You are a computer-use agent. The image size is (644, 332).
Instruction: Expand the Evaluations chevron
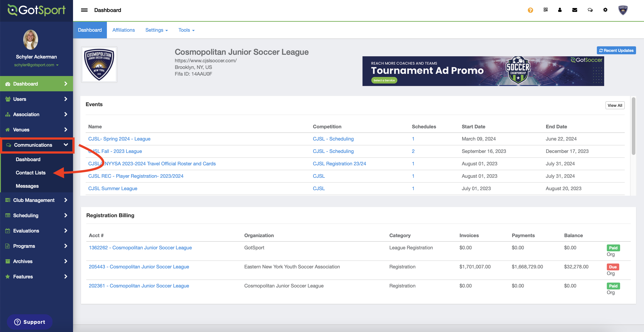[x=66, y=230]
